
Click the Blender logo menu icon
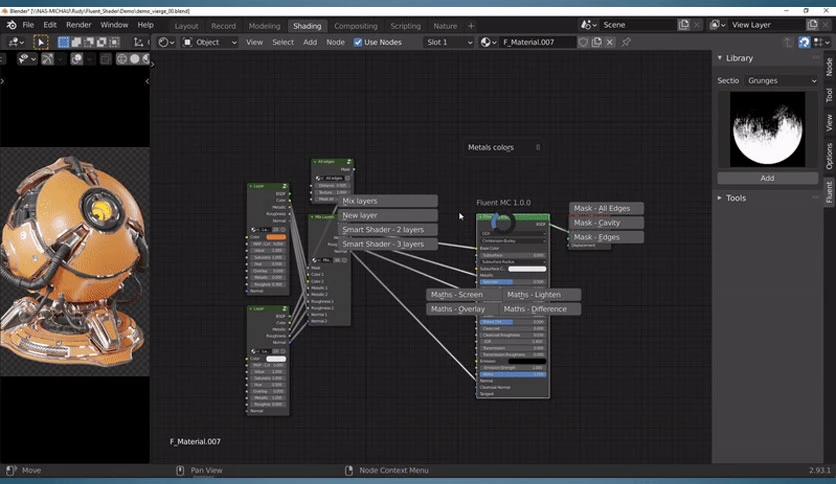11,25
